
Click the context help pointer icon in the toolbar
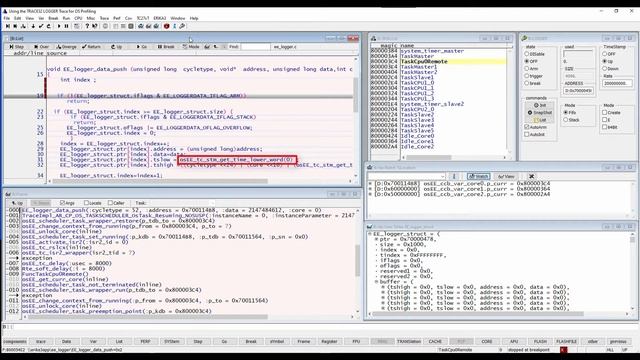coord(95,26)
